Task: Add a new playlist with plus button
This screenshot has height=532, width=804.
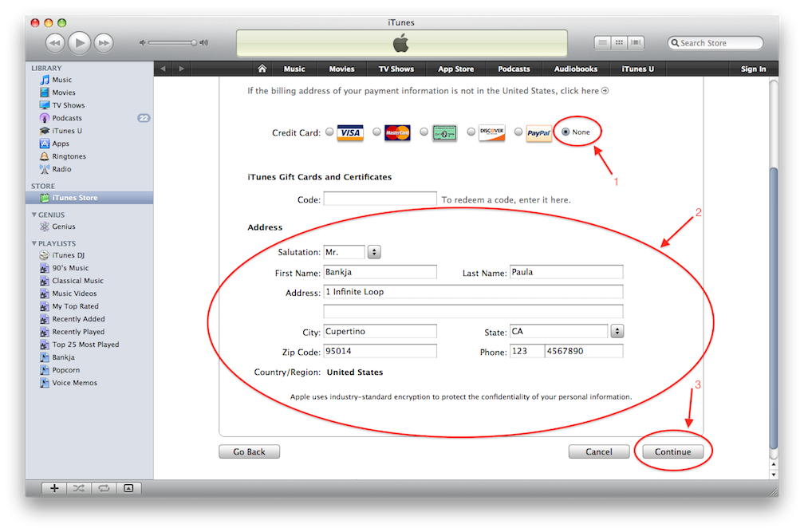Action: click(54, 488)
